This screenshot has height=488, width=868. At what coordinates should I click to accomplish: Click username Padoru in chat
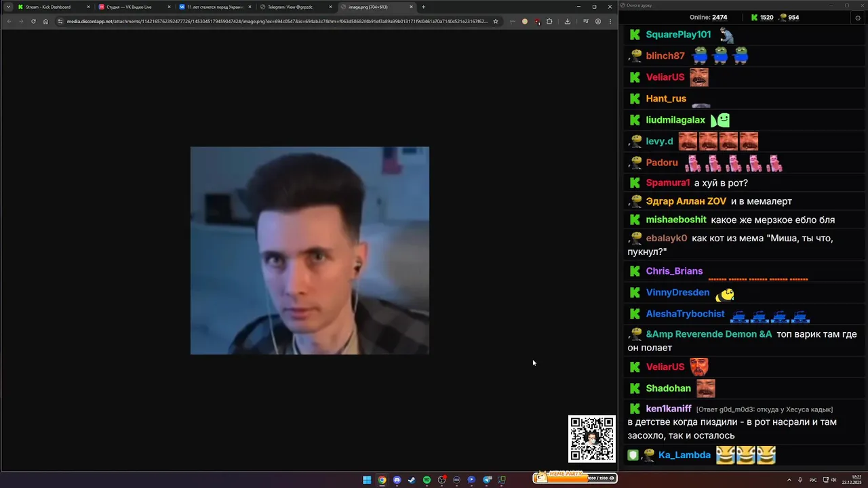pos(662,163)
